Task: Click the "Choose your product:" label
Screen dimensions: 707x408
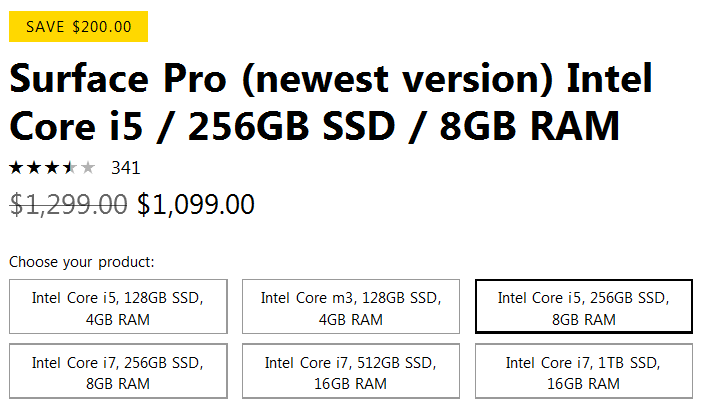Action: tap(82, 263)
